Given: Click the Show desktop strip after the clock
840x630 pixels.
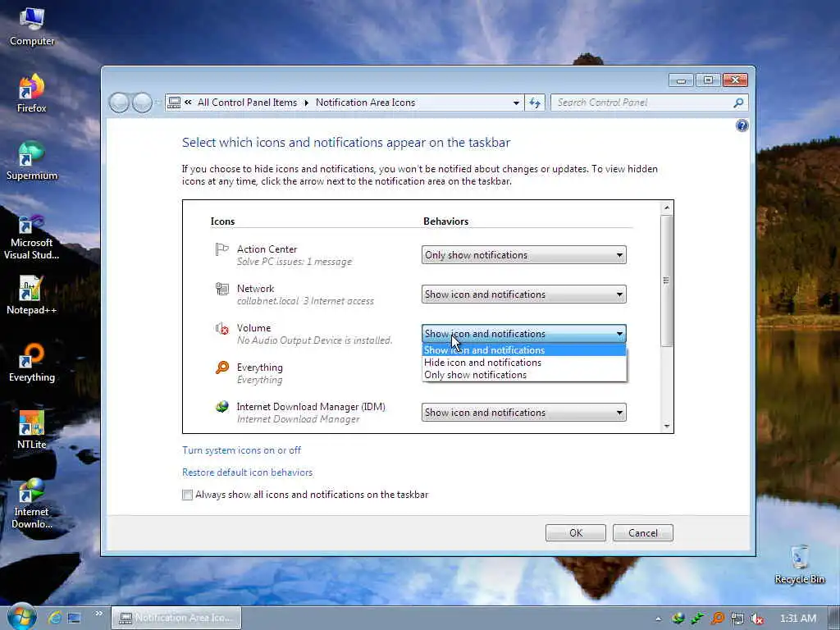Looking at the screenshot, I should (x=833, y=619).
